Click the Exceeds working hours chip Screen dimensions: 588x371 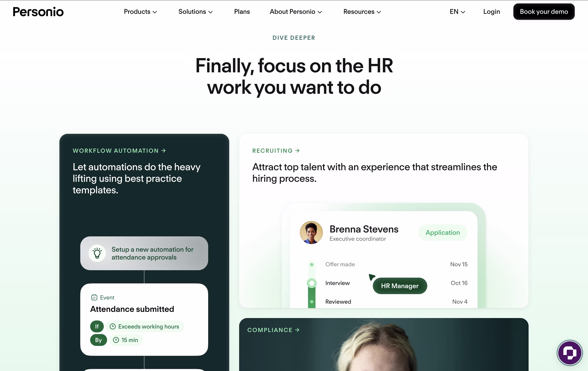pos(145,326)
